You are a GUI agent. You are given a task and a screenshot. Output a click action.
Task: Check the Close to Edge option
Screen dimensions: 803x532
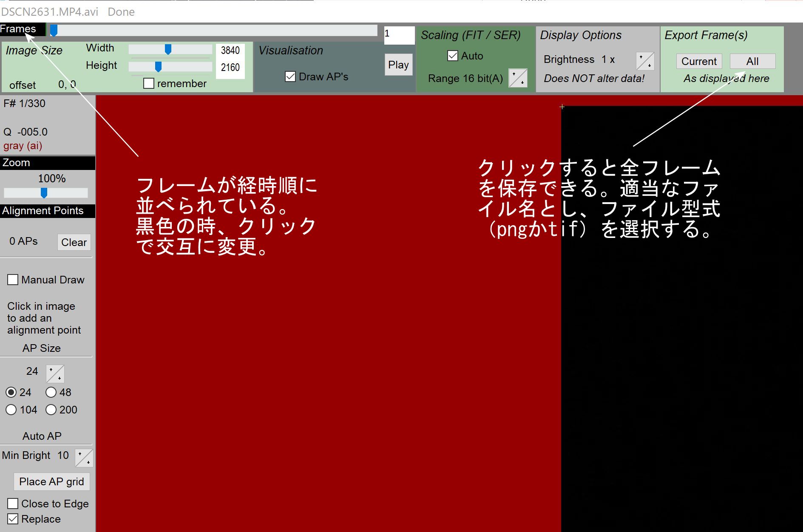[13, 504]
